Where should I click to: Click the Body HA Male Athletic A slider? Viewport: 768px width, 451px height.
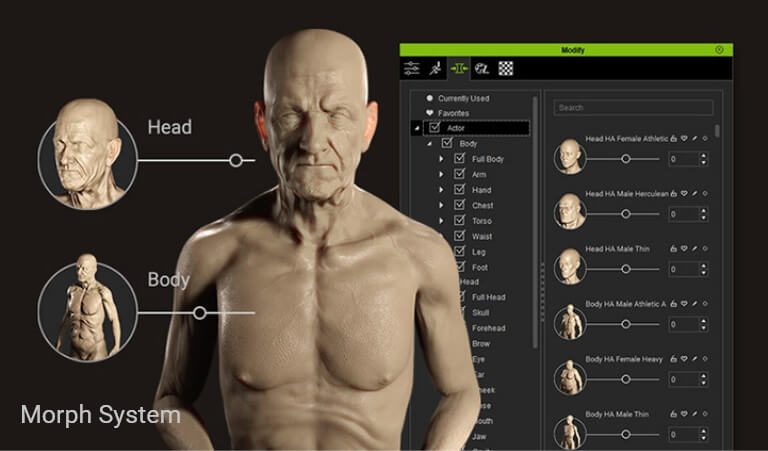click(x=626, y=323)
